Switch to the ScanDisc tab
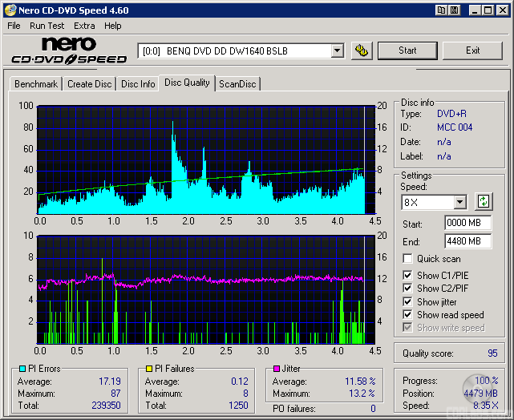The height and width of the screenshot is (420, 514). click(237, 84)
